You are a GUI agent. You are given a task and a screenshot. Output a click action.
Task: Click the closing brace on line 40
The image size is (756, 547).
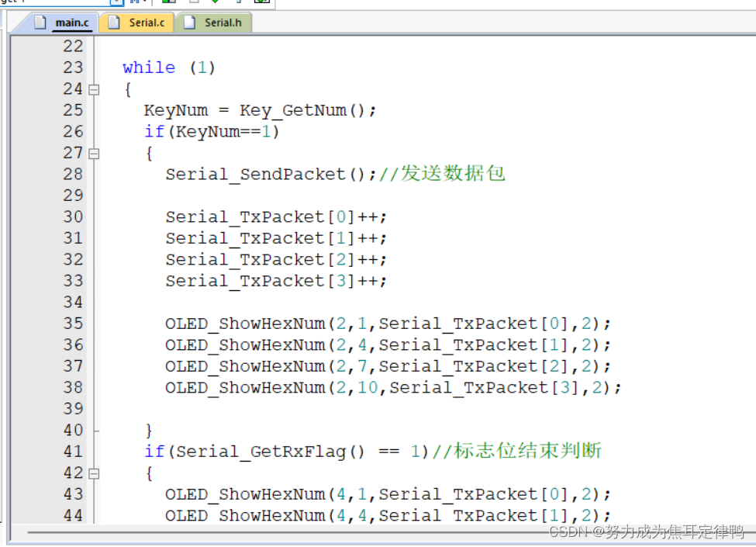coord(149,430)
